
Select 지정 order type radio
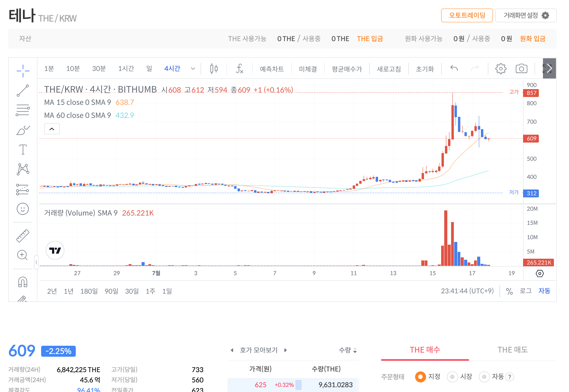point(420,377)
